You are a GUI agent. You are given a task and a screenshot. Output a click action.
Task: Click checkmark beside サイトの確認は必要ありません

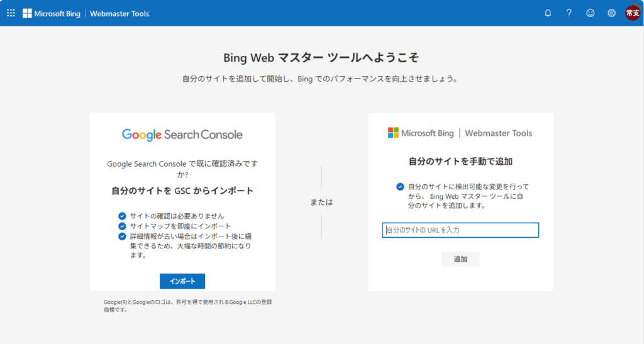(x=122, y=216)
